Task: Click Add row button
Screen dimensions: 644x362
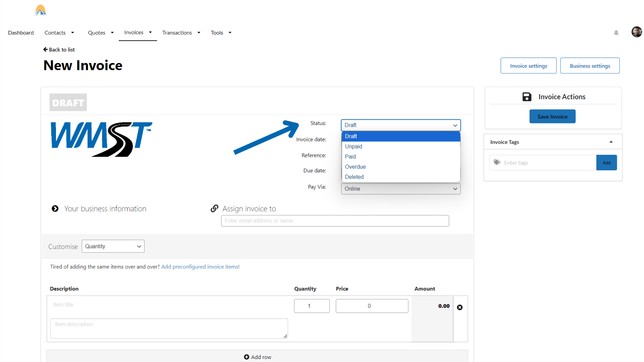Action: tap(257, 357)
